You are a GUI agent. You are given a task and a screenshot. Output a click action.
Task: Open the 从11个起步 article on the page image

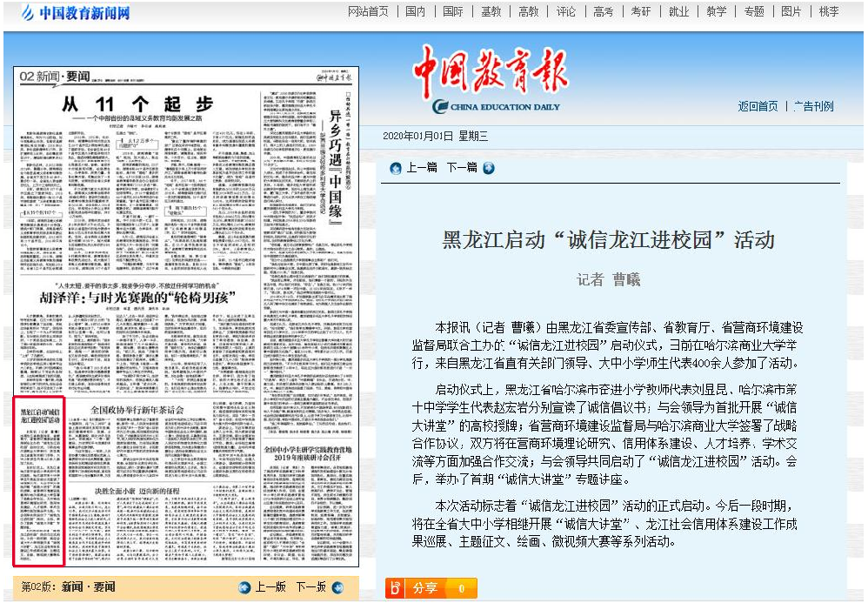[138, 104]
